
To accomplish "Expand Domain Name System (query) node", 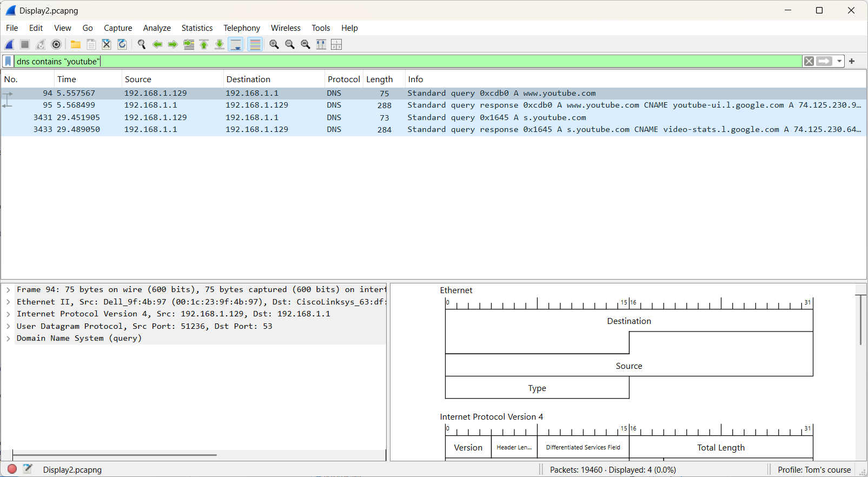I will [8, 339].
